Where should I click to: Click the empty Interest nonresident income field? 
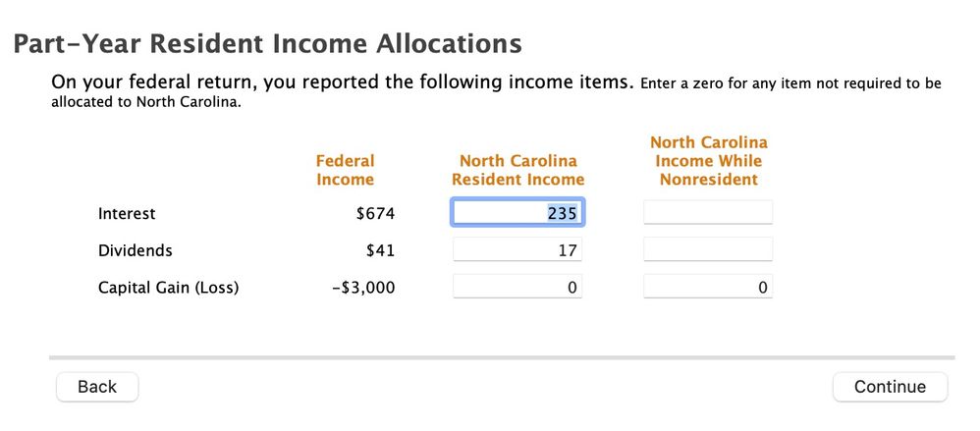[x=708, y=213]
